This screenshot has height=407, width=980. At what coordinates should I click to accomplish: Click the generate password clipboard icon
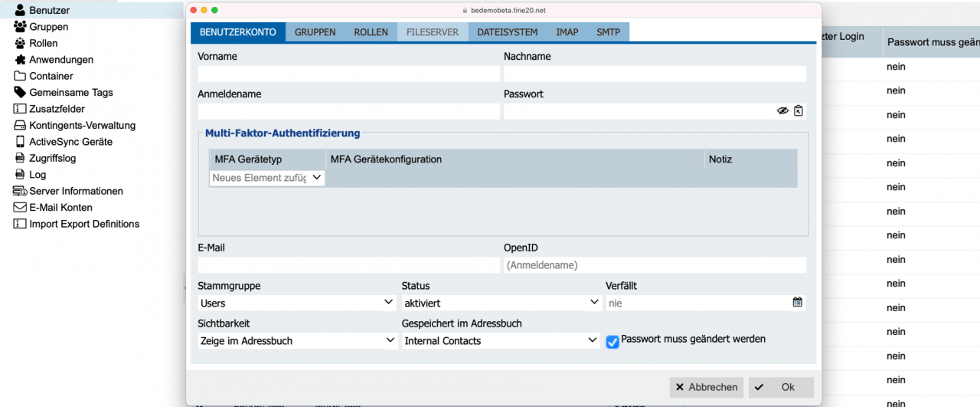(x=799, y=111)
